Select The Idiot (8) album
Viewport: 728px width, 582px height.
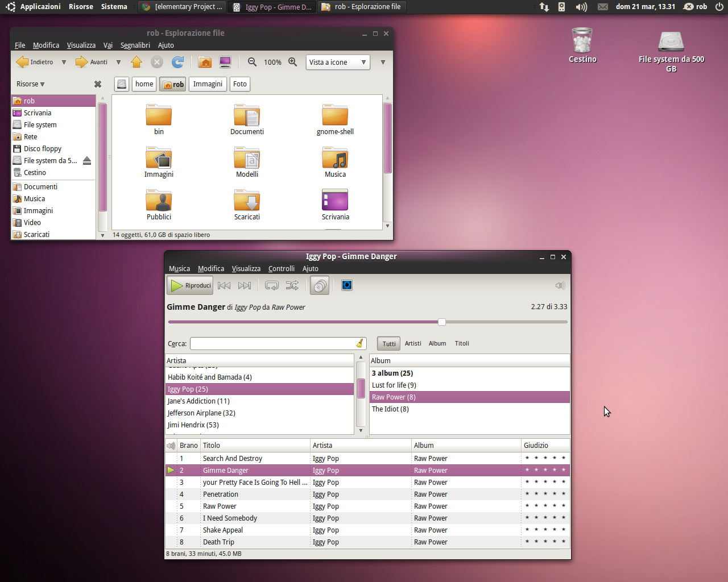point(470,409)
